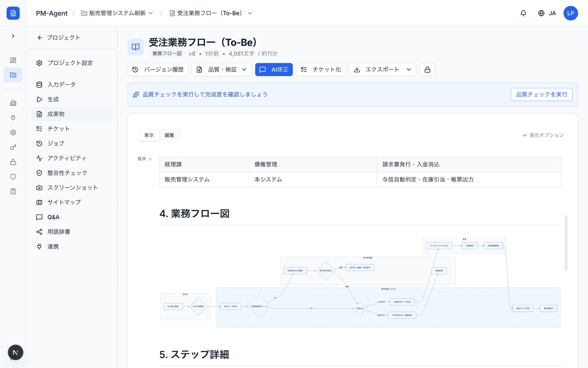Click the business flow diagram image
Screen dimensions: 588x368
(x=360, y=283)
